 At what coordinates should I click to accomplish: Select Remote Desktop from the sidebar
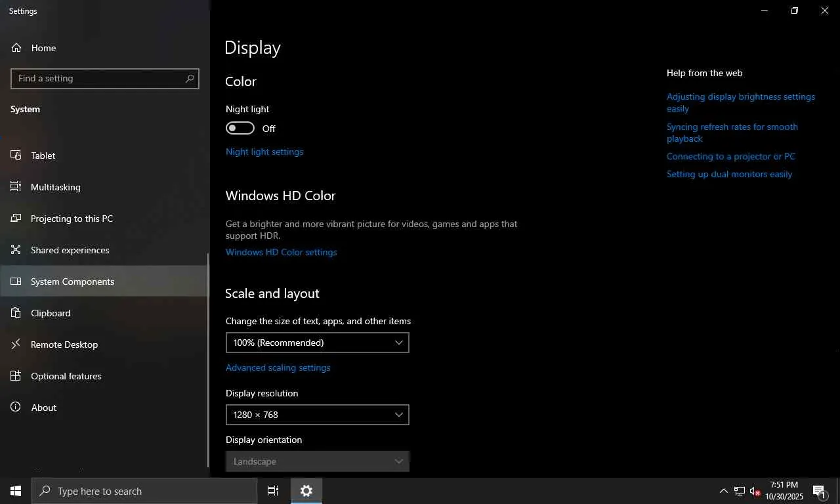click(x=104, y=345)
